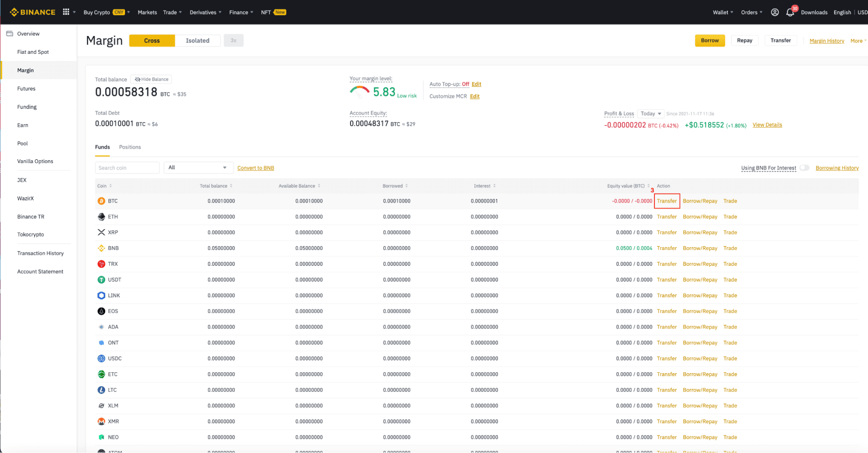The width and height of the screenshot is (868, 453).
Task: Toggle Hide Balance
Action: [x=151, y=79]
